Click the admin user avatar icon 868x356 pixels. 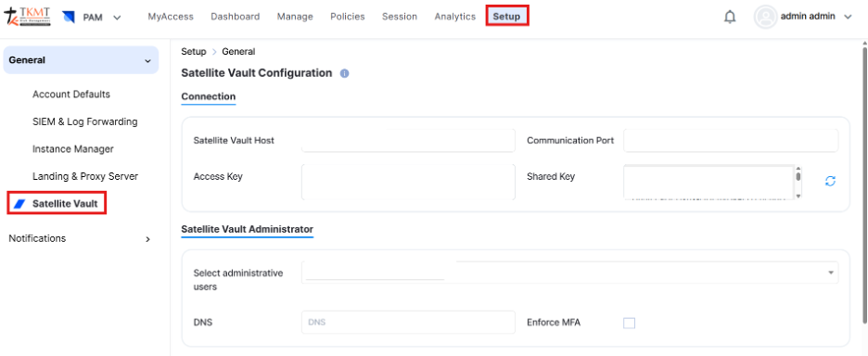coord(766,17)
